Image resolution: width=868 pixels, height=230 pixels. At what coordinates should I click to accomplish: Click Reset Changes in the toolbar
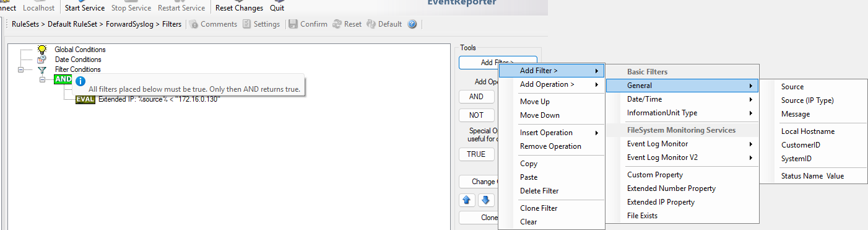point(239,8)
